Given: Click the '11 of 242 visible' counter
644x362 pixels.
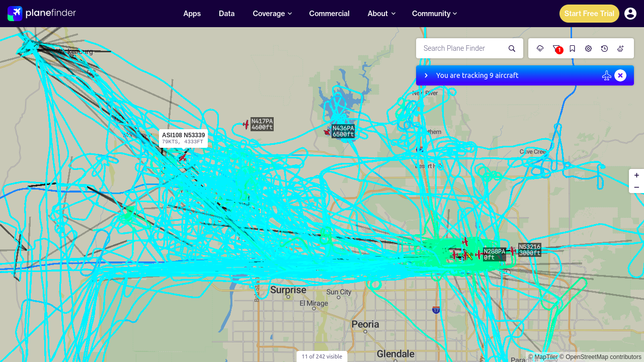Looking at the screenshot, I should 322,356.
